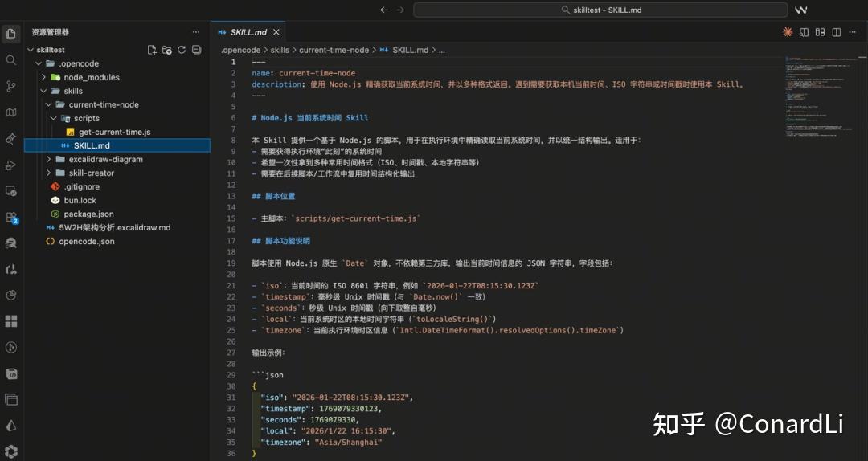Click the "timezone": "Asia/Shanghai" JSON line
The width and height of the screenshot is (868, 461).
click(321, 443)
